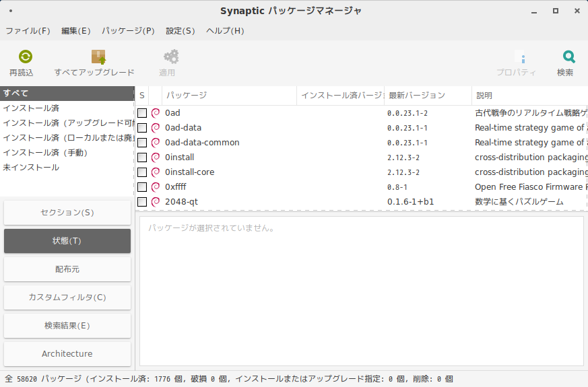Viewport: 588px width, 387px height.
Task: Switch to 配布元 filter view
Action: [67, 269]
